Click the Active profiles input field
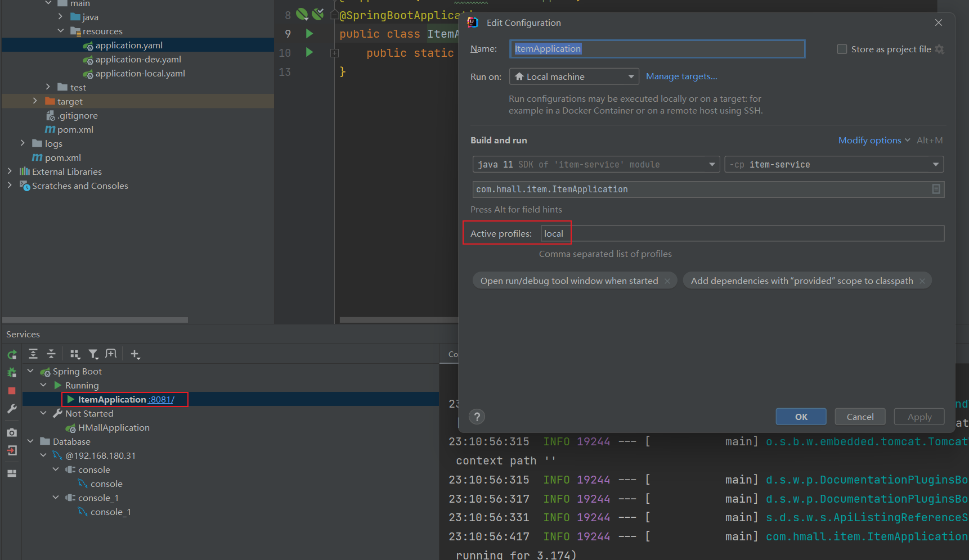The width and height of the screenshot is (969, 560). [x=742, y=233]
